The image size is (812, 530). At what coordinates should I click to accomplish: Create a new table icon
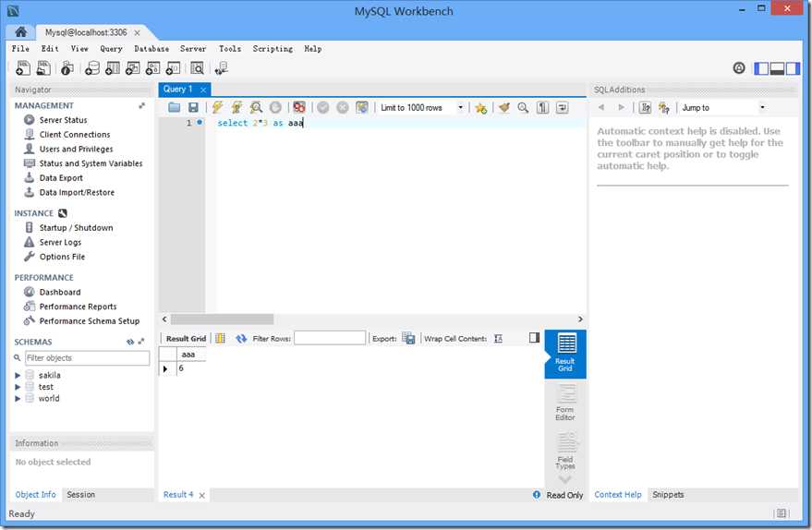[113, 67]
